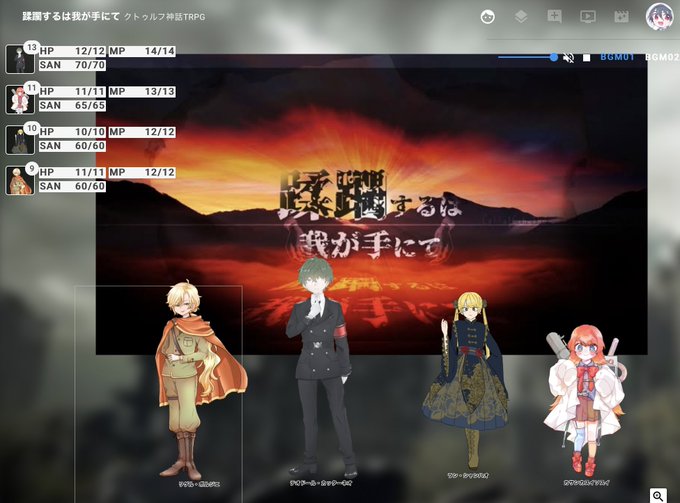Screen dimensions: 680x503
Task: Open the scene list monitor icon
Action: [588, 17]
